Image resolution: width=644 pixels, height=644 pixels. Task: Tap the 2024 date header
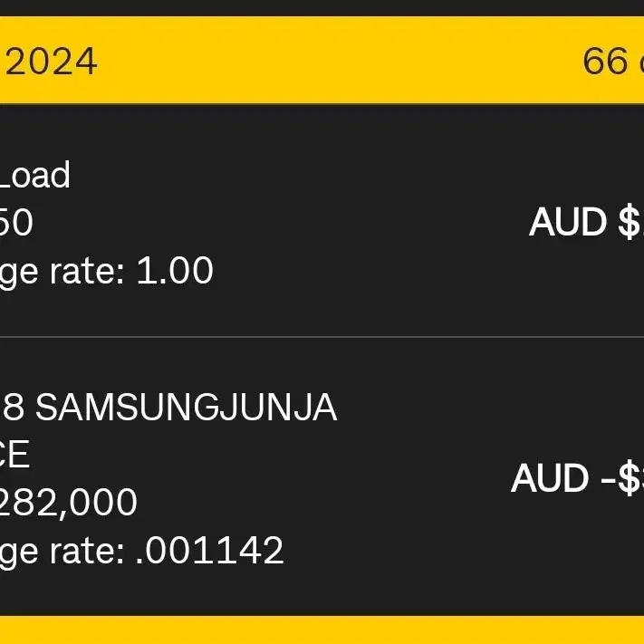pyautogui.click(x=50, y=62)
